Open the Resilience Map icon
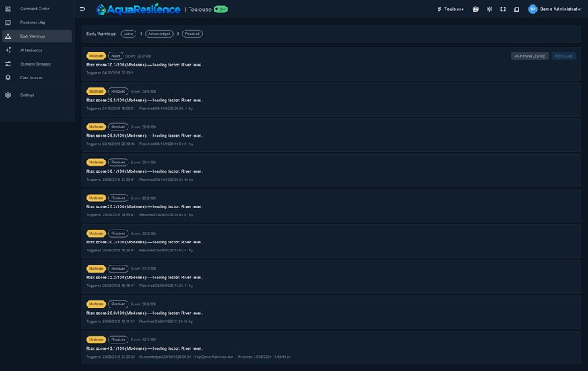This screenshot has height=371, width=588. click(8, 23)
